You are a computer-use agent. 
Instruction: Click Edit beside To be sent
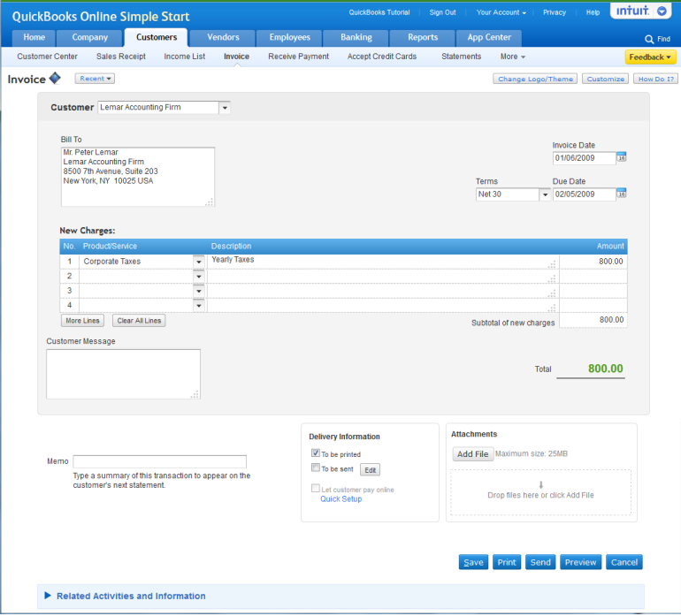370,470
